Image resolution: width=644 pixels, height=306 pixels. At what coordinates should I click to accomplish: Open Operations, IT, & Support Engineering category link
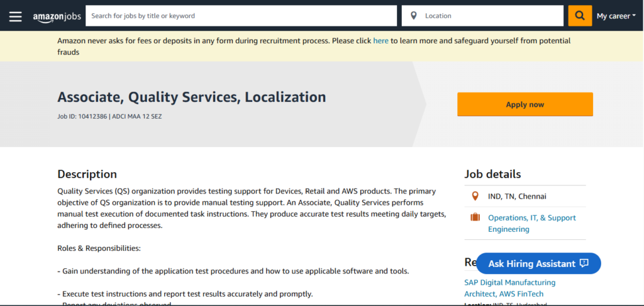coord(532,223)
